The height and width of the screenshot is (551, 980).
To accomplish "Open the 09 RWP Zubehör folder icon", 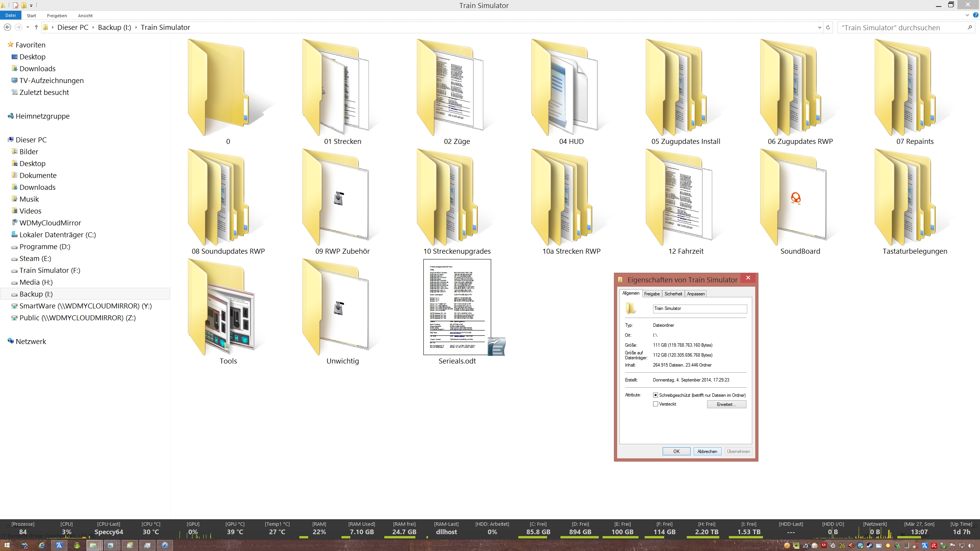I will coord(336,197).
